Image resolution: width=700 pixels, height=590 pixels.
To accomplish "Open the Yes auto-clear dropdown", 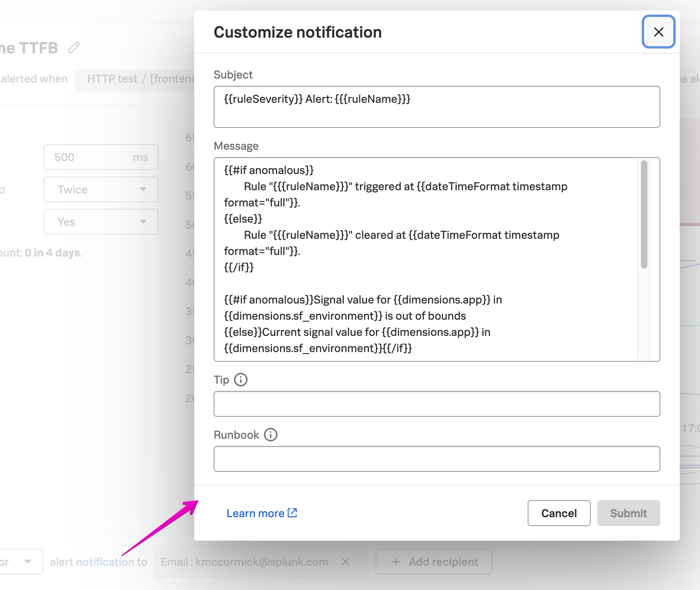I will 100,222.
